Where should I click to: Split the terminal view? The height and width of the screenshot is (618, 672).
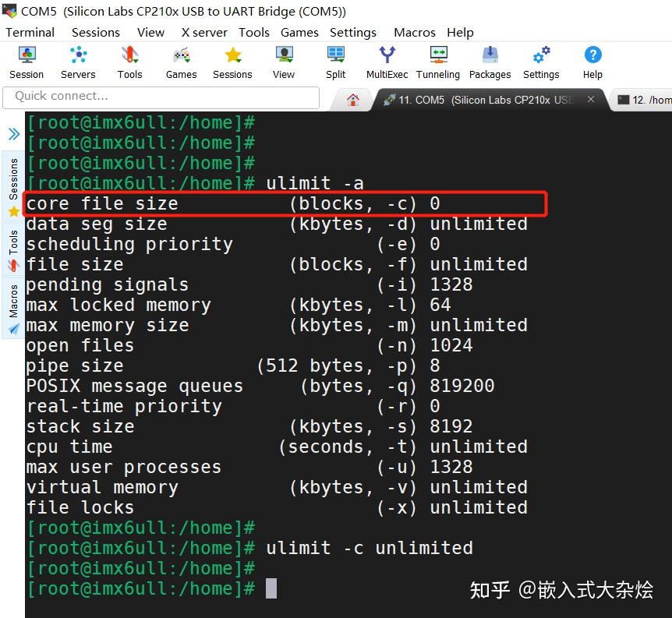pos(335,61)
